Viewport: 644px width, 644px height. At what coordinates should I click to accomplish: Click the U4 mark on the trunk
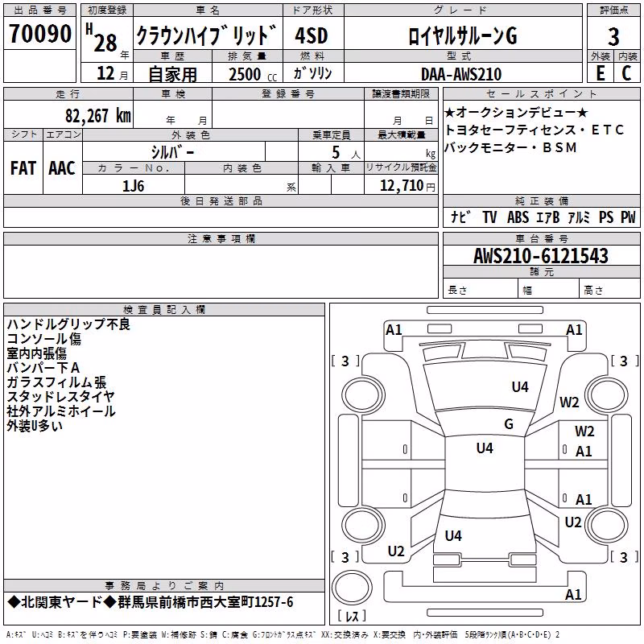click(453, 536)
